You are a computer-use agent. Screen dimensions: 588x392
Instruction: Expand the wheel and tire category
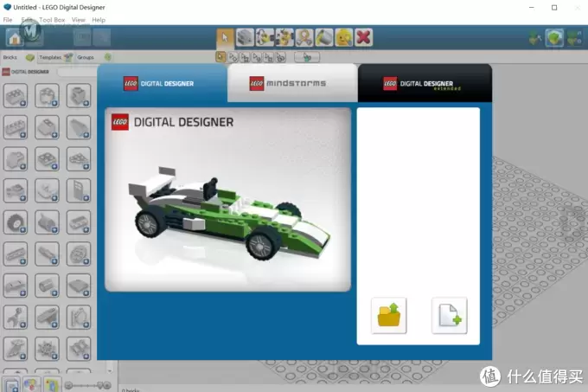(x=16, y=222)
